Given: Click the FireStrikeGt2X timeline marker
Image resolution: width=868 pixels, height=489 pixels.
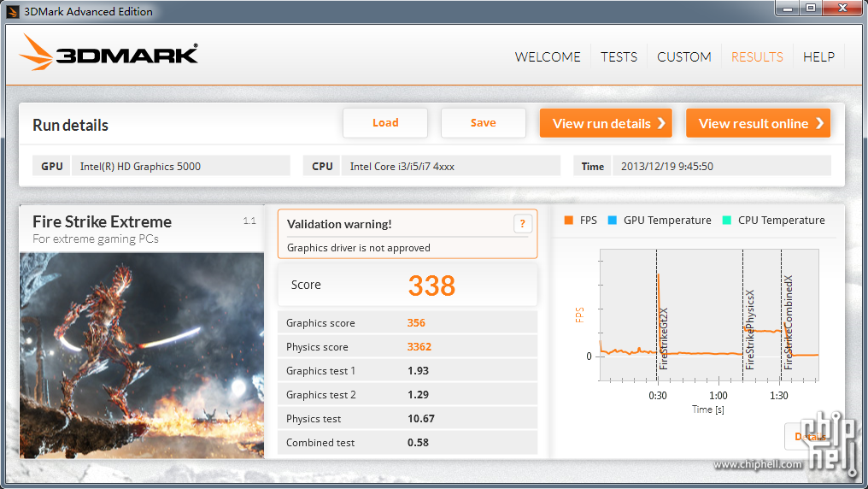Looking at the screenshot, I should [x=664, y=339].
